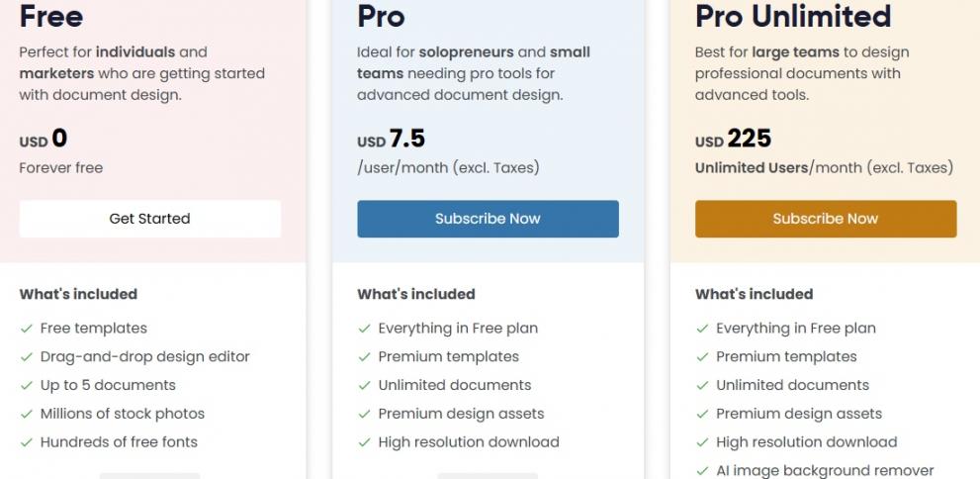This screenshot has height=479, width=980.
Task: Click Pro Unlimited's Premium templates checkmark
Action: tap(702, 357)
